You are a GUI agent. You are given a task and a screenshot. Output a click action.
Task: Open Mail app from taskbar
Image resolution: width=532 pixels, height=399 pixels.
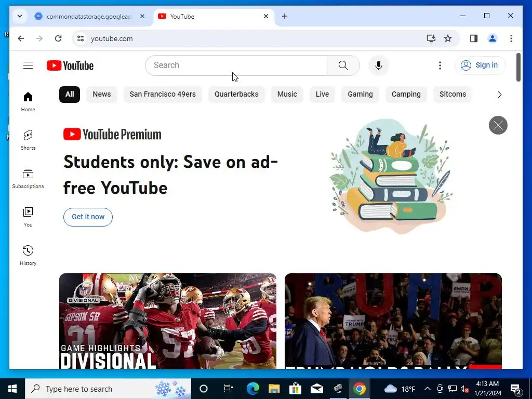tap(316, 389)
